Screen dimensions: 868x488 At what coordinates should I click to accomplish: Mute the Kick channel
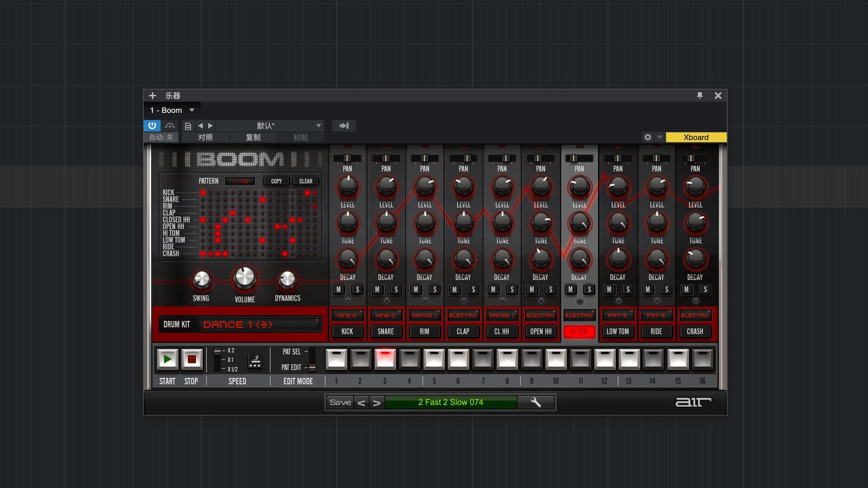point(339,290)
